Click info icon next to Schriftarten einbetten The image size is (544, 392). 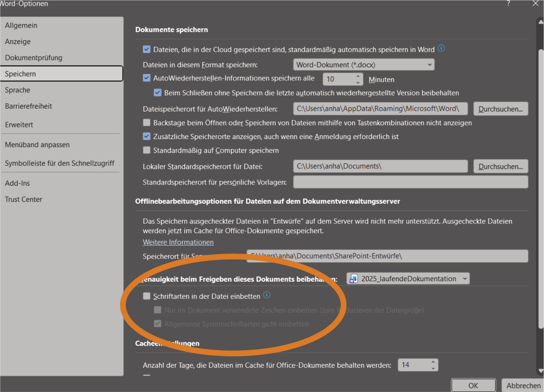click(x=267, y=295)
